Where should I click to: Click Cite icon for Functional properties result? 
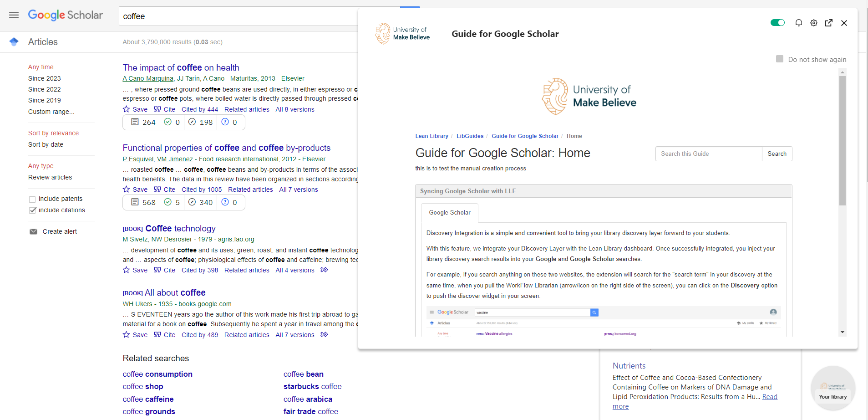pyautogui.click(x=157, y=189)
